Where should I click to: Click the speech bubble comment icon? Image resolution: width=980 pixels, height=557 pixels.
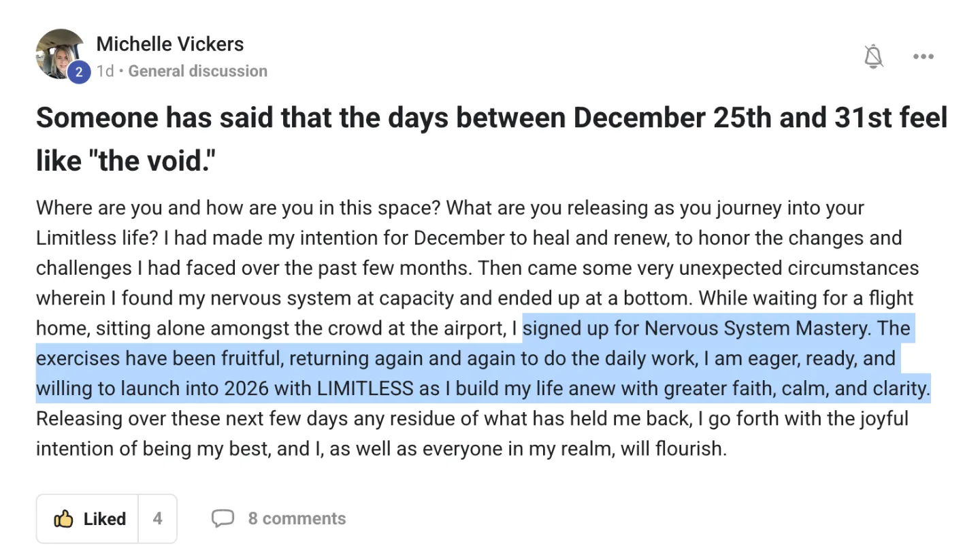point(223,519)
